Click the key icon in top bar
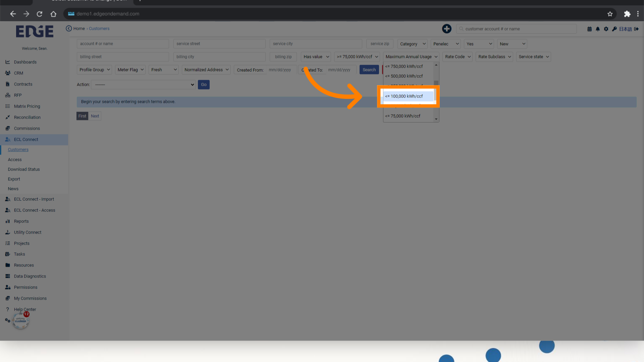The image size is (644, 362). click(614, 29)
